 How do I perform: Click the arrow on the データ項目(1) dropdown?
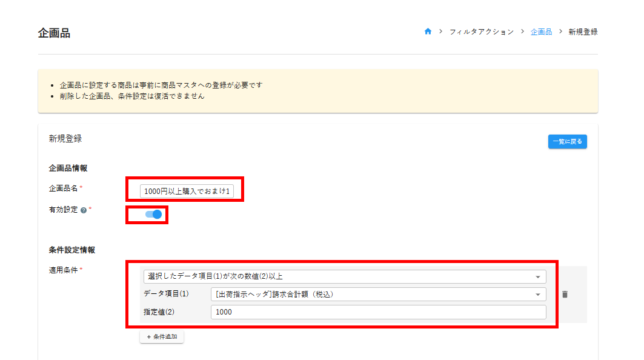tap(537, 295)
